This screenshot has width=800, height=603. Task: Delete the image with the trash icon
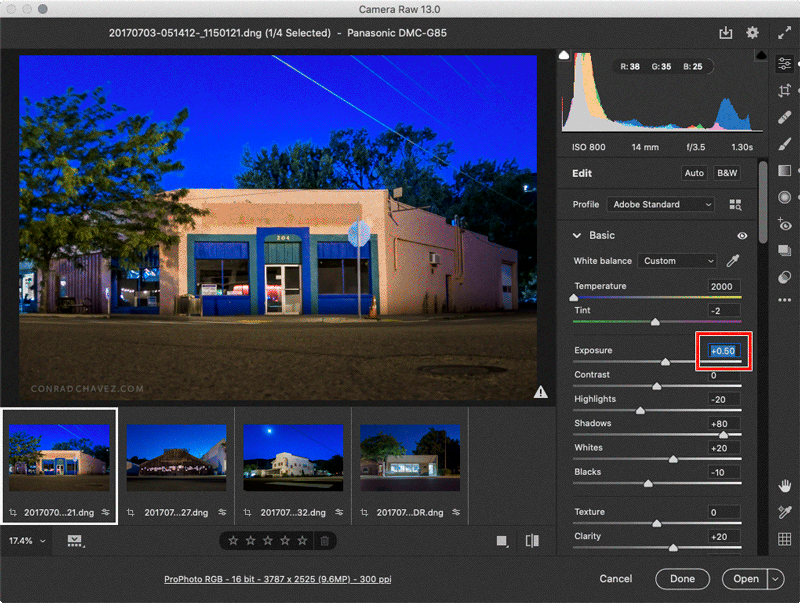point(324,541)
